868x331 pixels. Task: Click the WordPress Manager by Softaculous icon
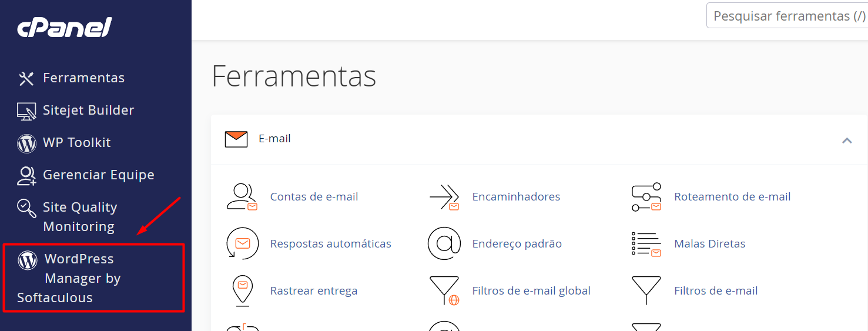tap(28, 259)
